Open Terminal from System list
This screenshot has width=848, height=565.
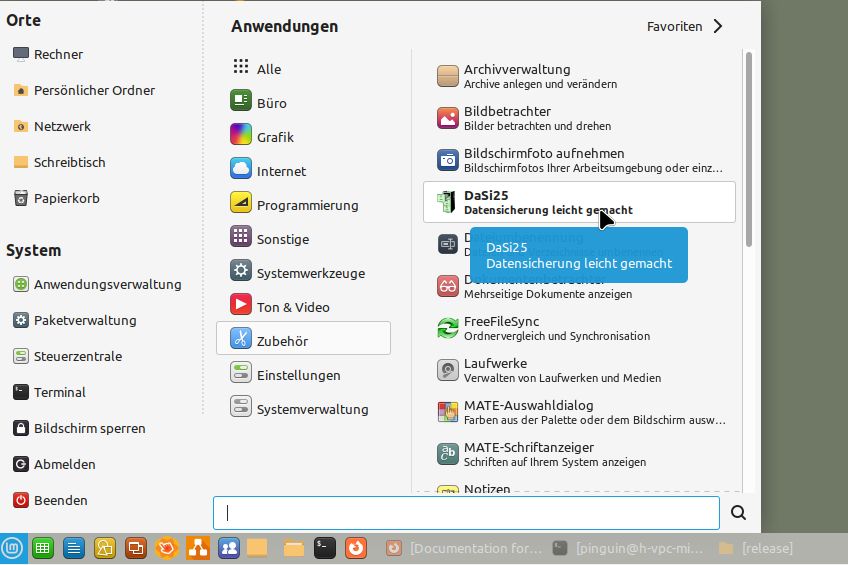[60, 392]
